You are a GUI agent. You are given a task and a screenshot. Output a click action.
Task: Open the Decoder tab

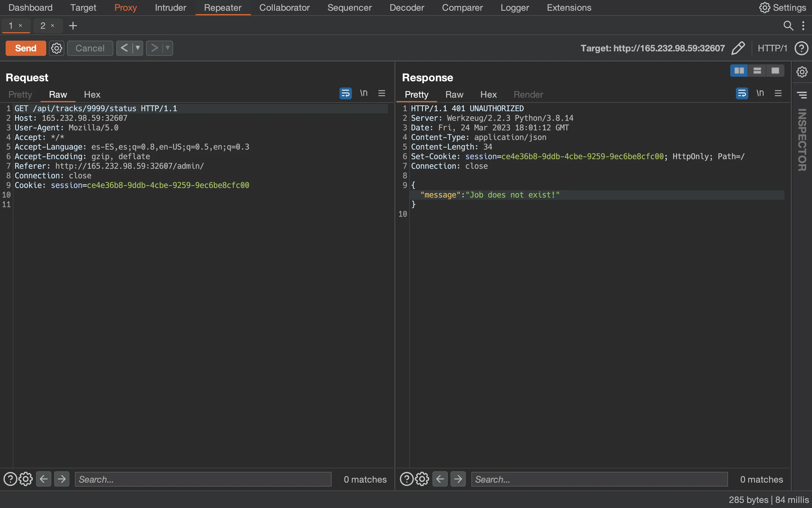407,7
